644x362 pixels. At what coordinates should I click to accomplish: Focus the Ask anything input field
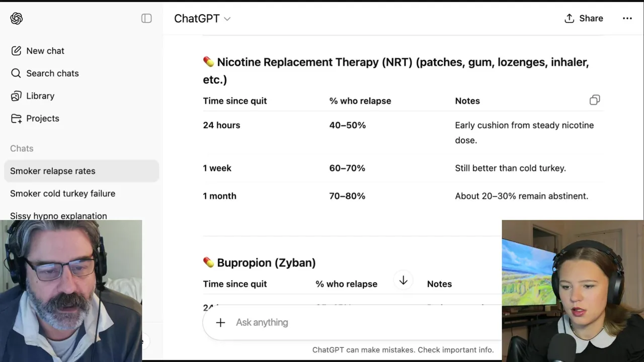pos(352,323)
